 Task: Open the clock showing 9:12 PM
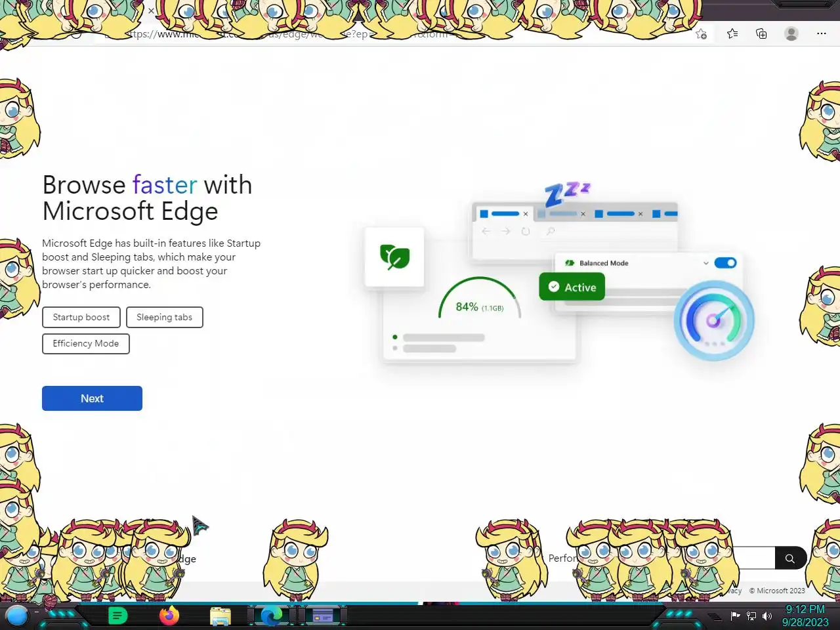click(x=805, y=616)
